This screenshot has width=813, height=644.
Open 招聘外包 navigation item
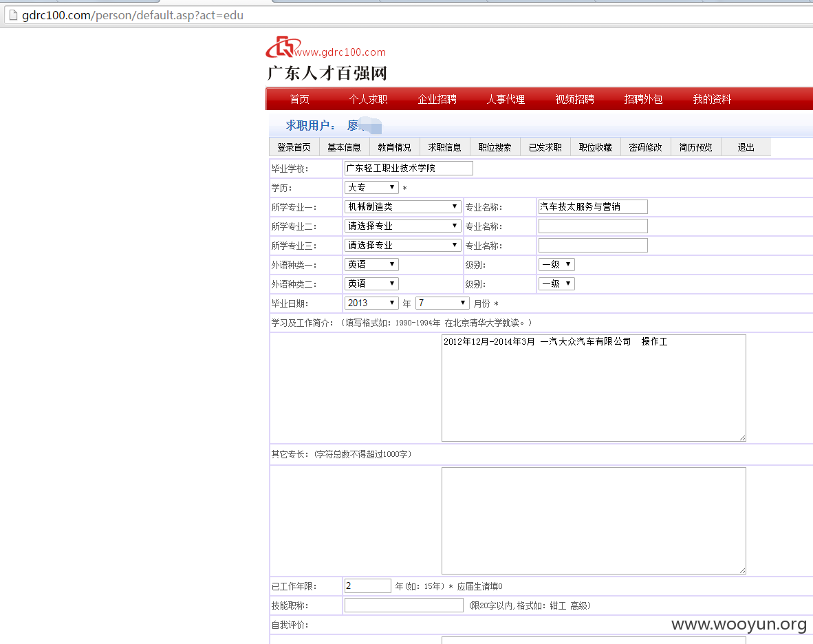[x=643, y=99]
